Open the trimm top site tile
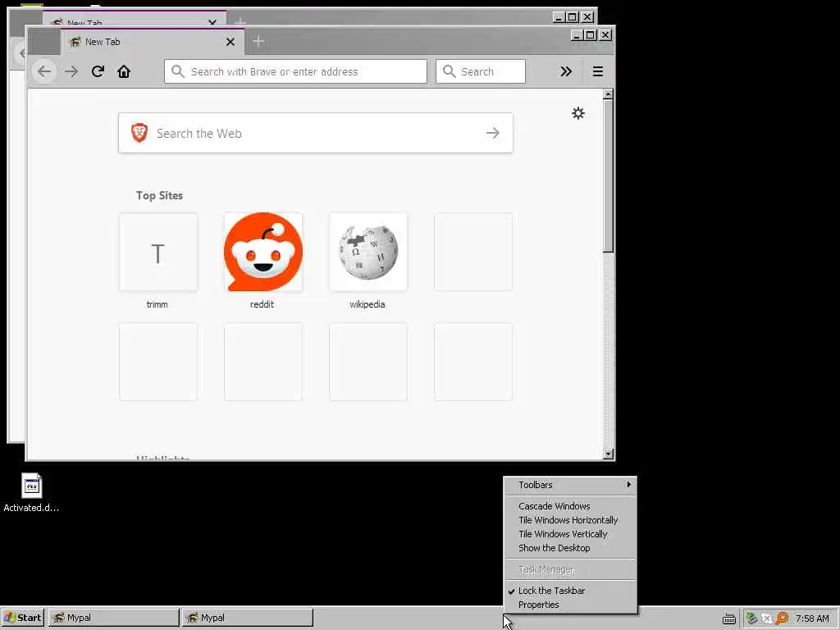The image size is (840, 630). click(158, 252)
